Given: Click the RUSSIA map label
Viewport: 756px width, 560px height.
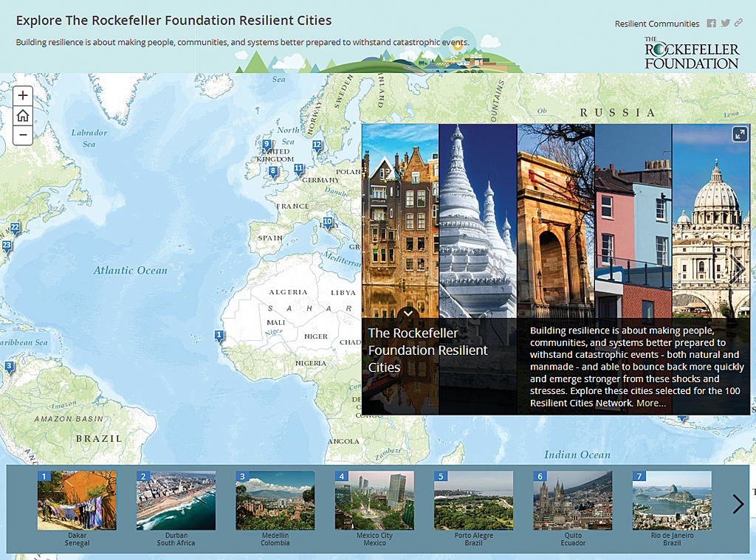Looking at the screenshot, I should tap(618, 113).
